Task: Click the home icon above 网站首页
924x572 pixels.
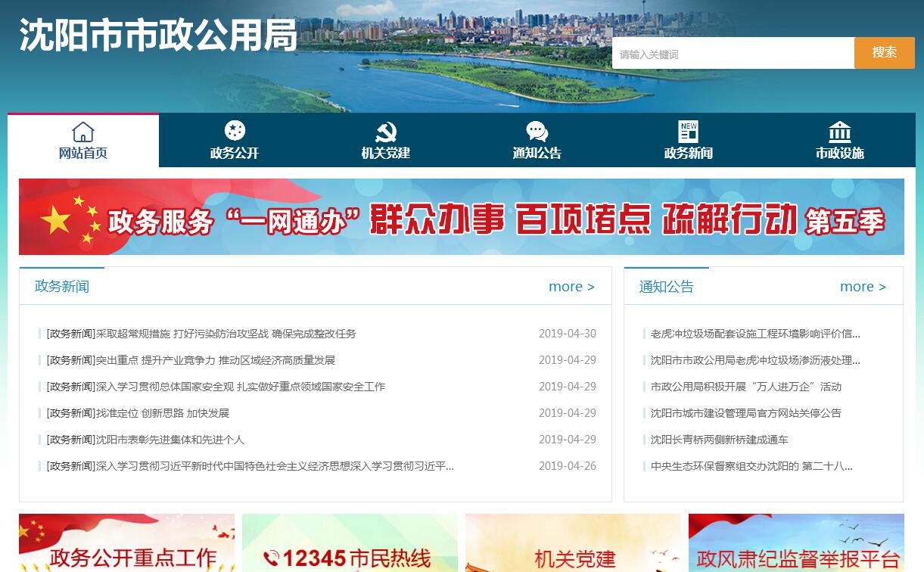Action: (83, 132)
